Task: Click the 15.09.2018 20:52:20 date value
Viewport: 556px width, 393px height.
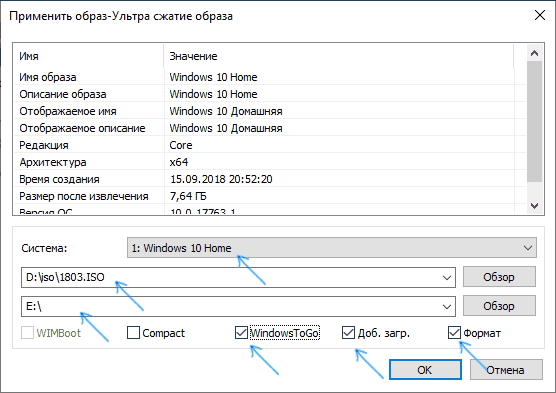Action: (221, 179)
